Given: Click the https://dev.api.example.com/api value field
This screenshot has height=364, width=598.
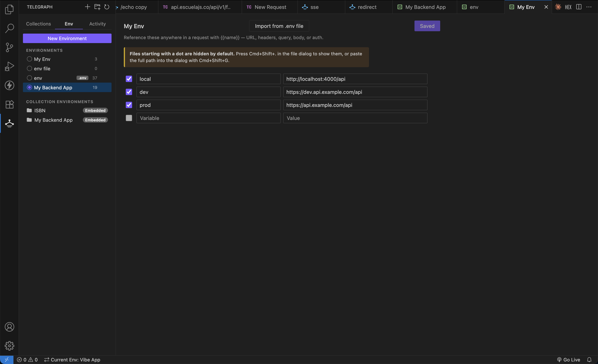Looking at the screenshot, I should coord(355,92).
